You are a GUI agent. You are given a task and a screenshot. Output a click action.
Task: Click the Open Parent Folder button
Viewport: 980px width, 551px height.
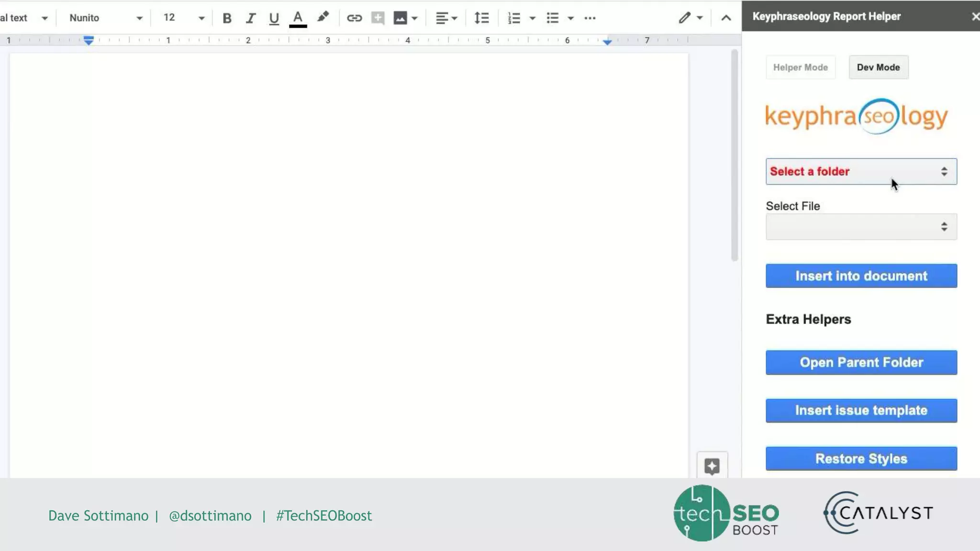point(861,363)
